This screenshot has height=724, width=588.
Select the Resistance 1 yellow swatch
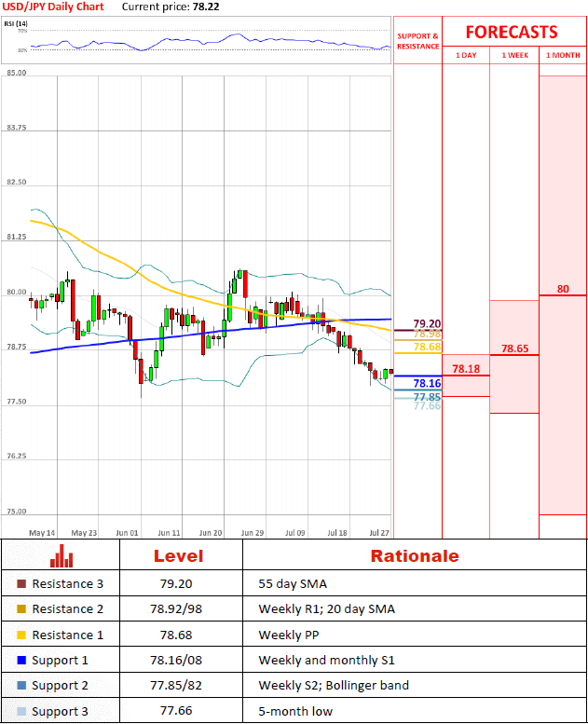[21, 635]
